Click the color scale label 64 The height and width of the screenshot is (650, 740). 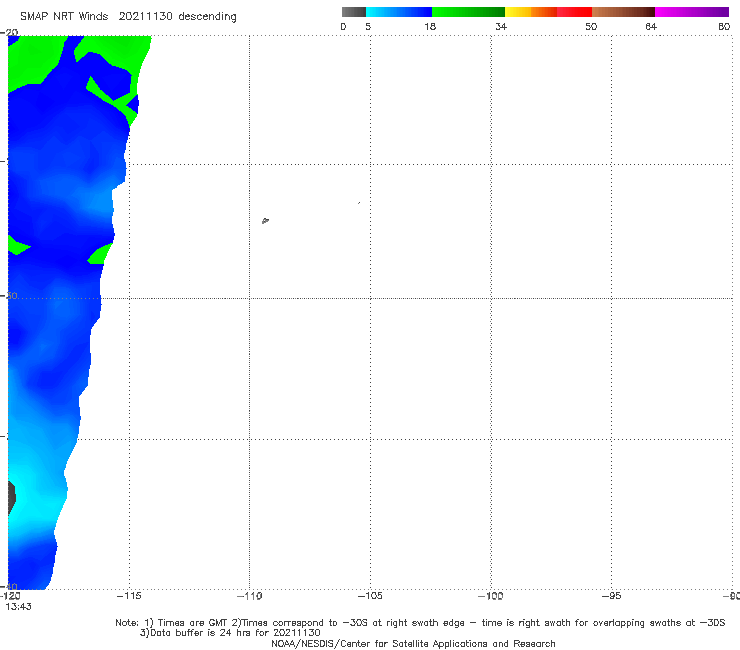click(x=651, y=27)
